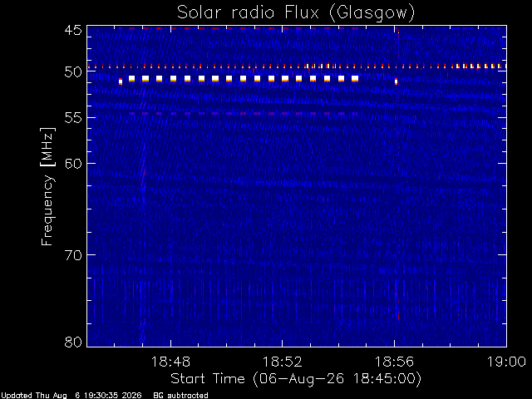Click the Updated timestamp text at bottom

point(71,396)
